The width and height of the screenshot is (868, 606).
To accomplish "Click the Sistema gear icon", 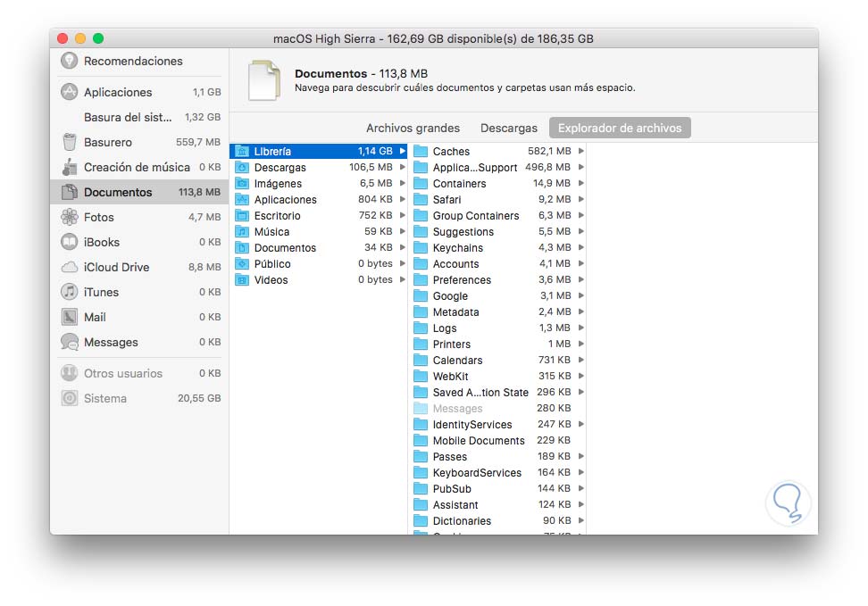I will pos(69,398).
